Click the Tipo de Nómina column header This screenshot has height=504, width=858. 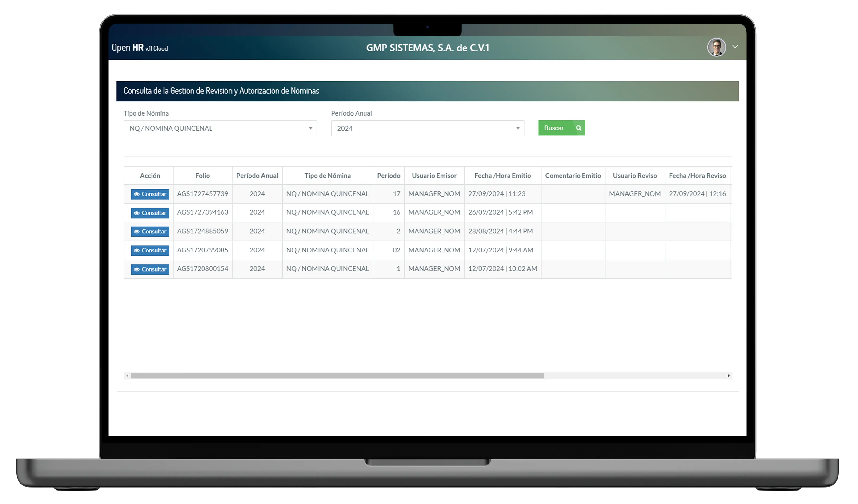(x=328, y=176)
